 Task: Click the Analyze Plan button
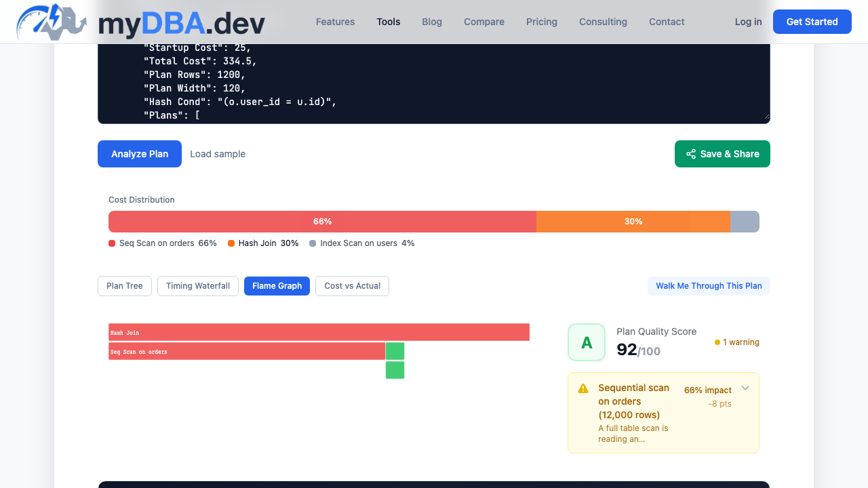(x=140, y=154)
